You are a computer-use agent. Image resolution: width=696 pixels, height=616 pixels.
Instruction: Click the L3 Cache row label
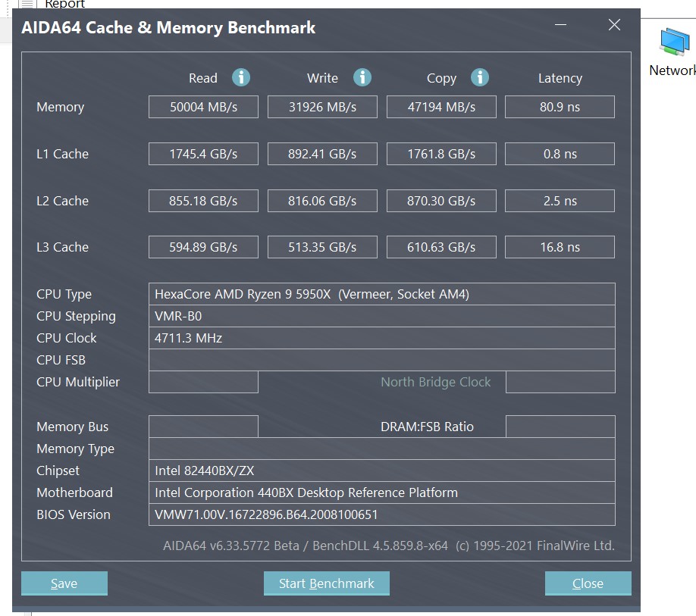pyautogui.click(x=63, y=247)
